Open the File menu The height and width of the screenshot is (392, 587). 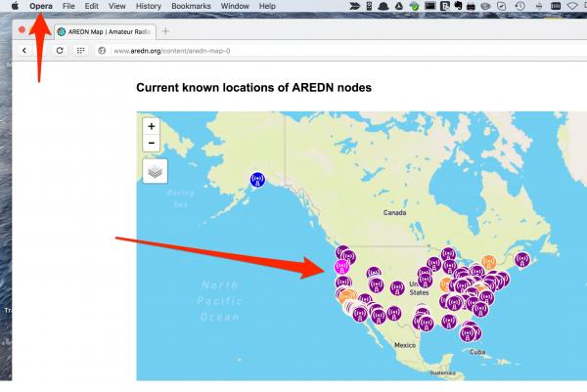pos(68,6)
